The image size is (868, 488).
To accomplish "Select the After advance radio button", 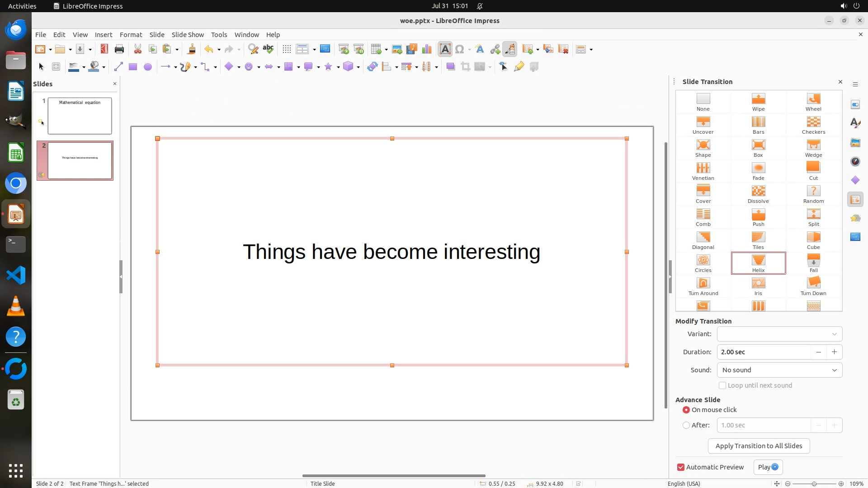I will coord(686,425).
